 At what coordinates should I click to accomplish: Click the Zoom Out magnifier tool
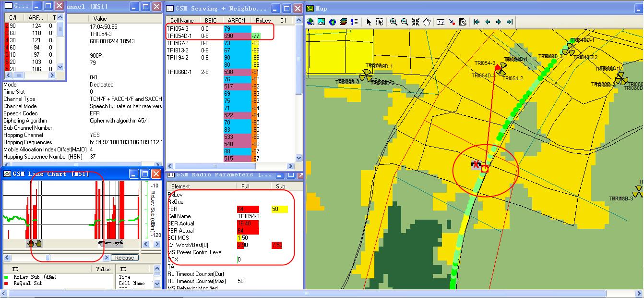click(405, 22)
